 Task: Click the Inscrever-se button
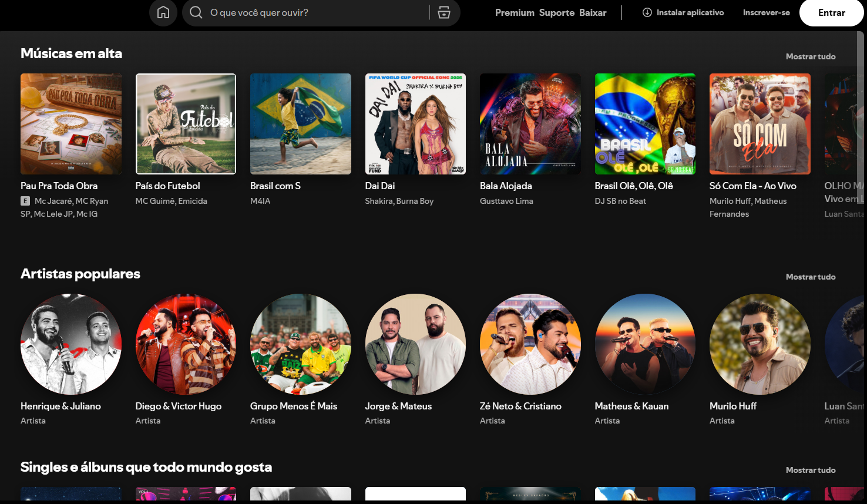pyautogui.click(x=766, y=12)
